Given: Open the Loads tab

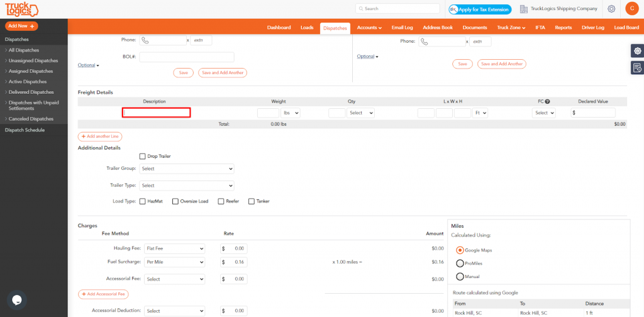Looking at the screenshot, I should 307,28.
